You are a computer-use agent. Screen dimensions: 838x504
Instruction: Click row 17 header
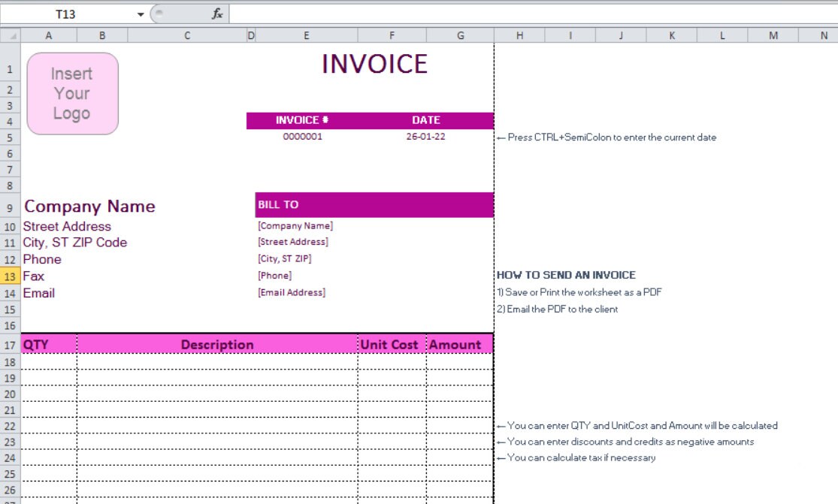tap(10, 345)
